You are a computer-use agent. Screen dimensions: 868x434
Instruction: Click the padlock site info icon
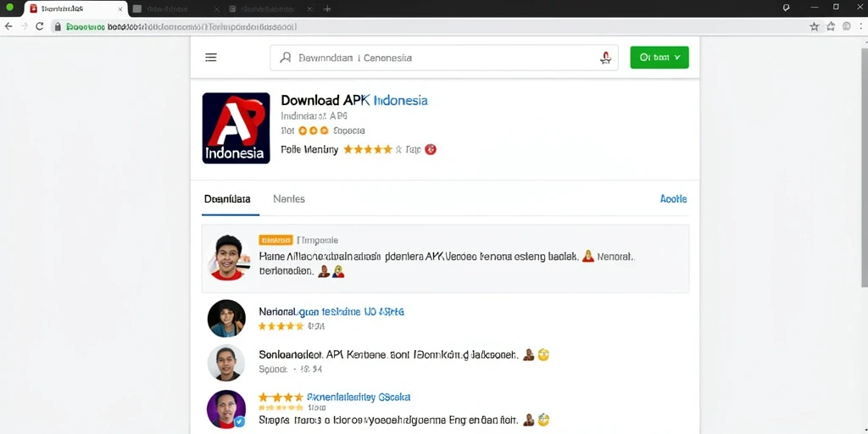click(x=57, y=26)
